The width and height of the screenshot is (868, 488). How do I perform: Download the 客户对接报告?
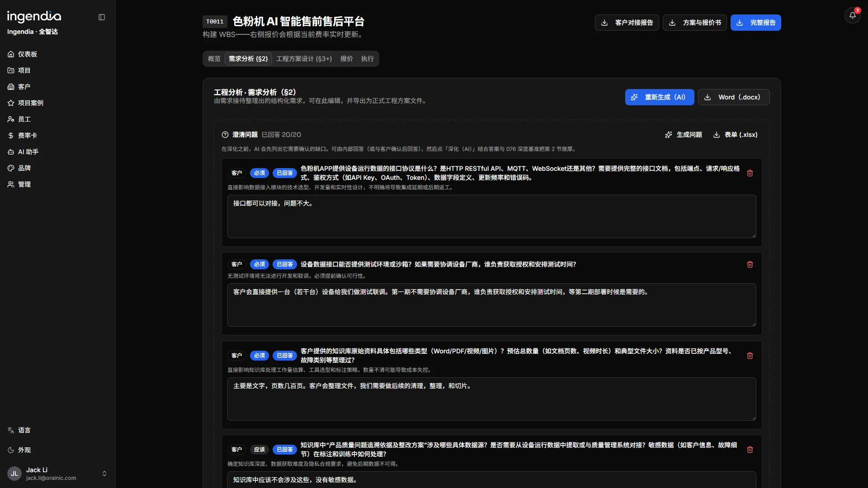pyautogui.click(x=627, y=23)
